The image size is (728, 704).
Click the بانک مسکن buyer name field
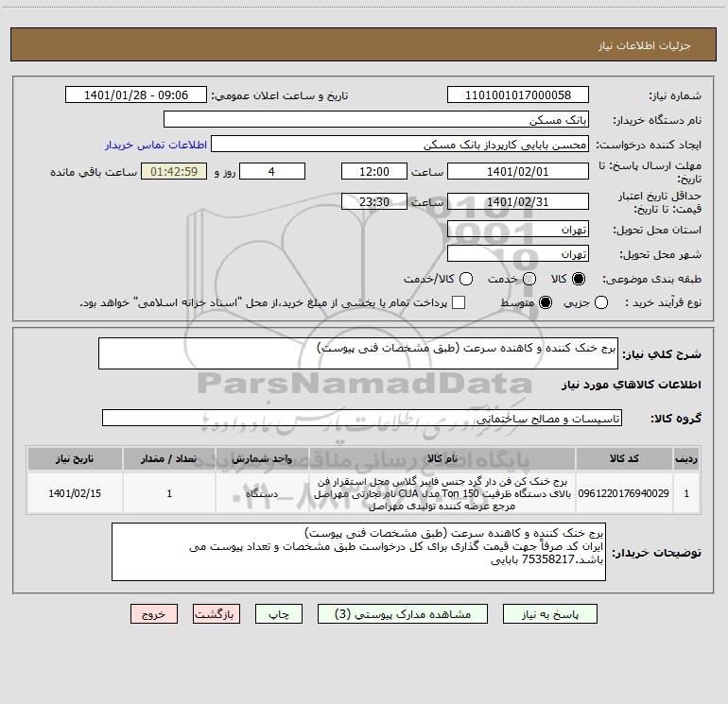pos(376,119)
